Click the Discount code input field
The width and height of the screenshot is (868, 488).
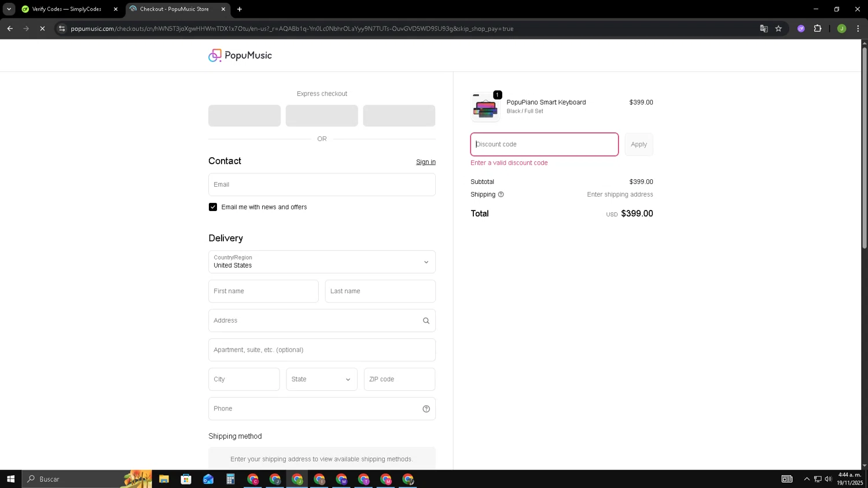[544, 145]
